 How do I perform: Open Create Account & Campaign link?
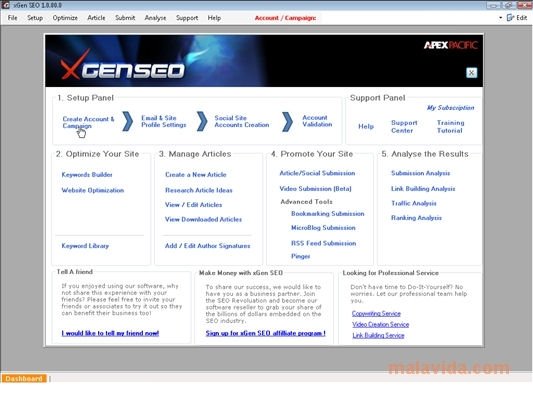pos(88,122)
